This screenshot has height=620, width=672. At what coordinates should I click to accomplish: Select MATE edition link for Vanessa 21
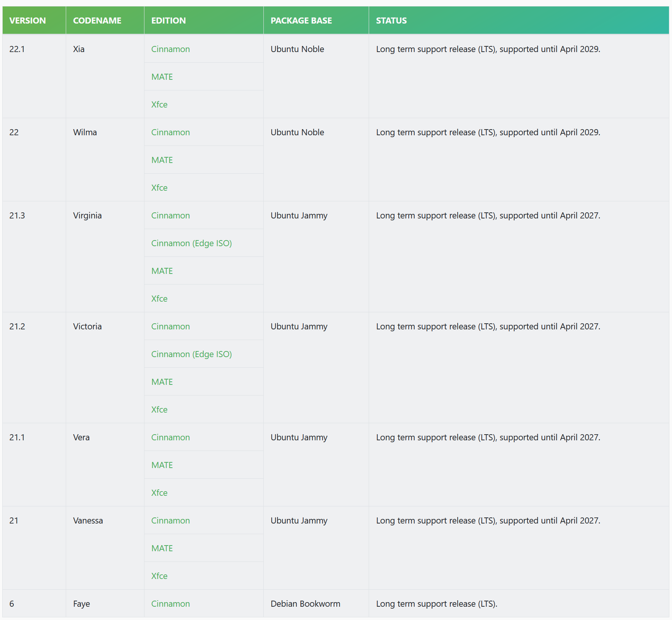click(x=162, y=548)
